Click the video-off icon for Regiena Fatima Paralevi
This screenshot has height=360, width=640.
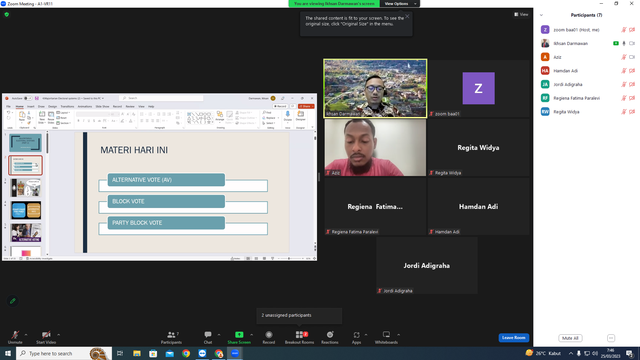pos(632,98)
